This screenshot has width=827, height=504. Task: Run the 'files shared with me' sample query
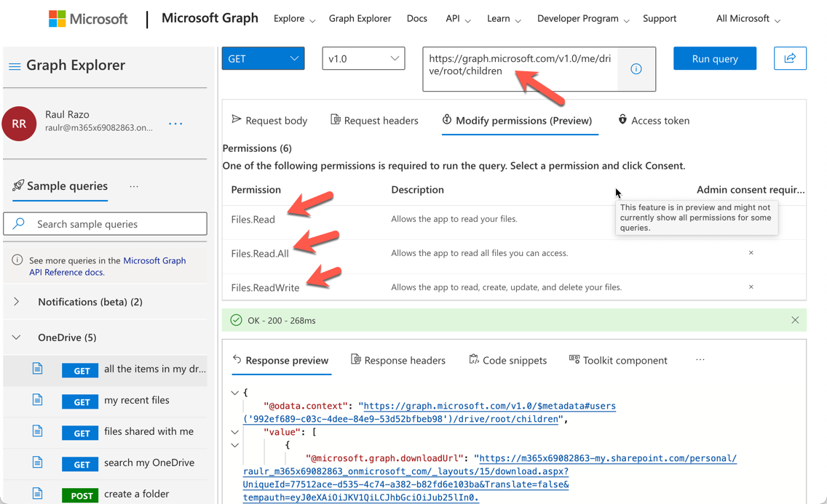[106, 433]
